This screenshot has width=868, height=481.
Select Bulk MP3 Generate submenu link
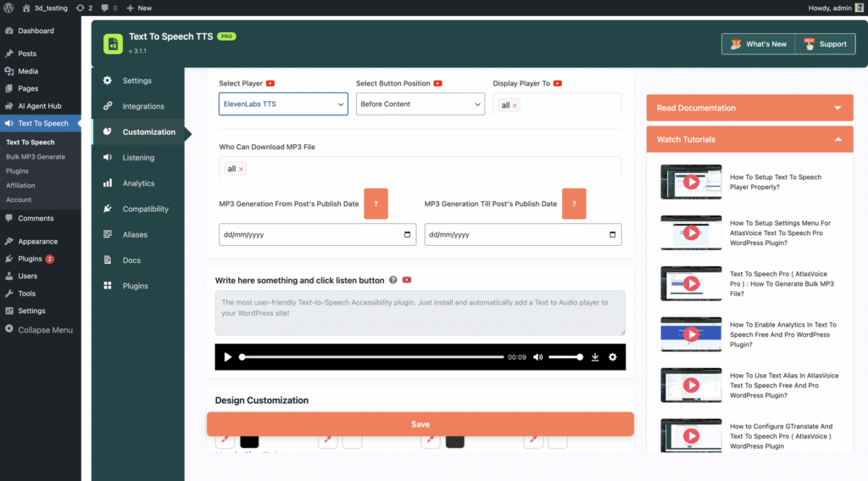tap(36, 157)
